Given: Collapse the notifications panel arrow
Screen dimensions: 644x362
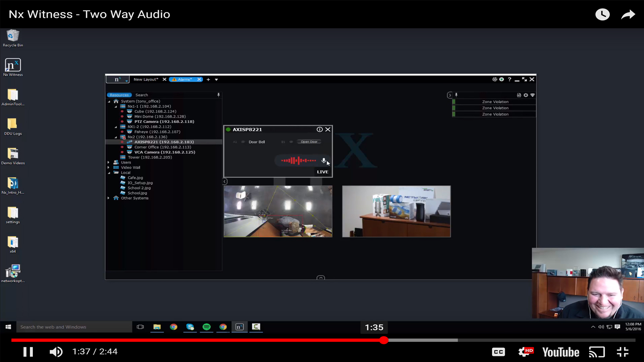Looking at the screenshot, I should pyautogui.click(x=449, y=95).
